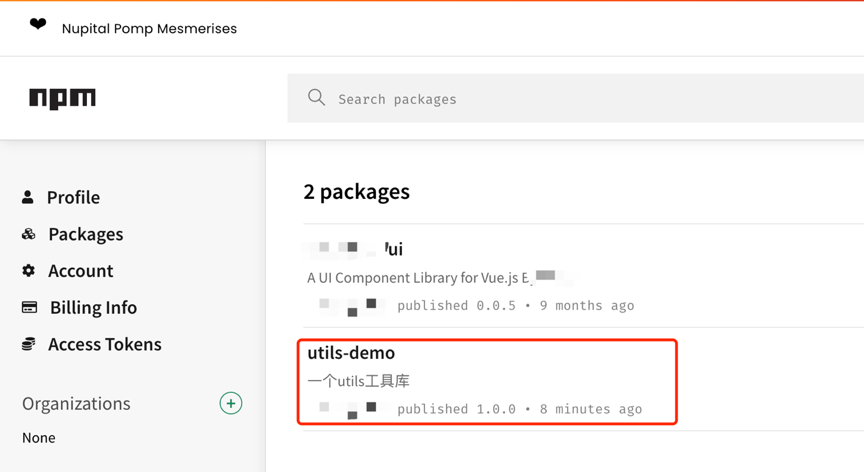Open the ui component library package

[393, 249]
